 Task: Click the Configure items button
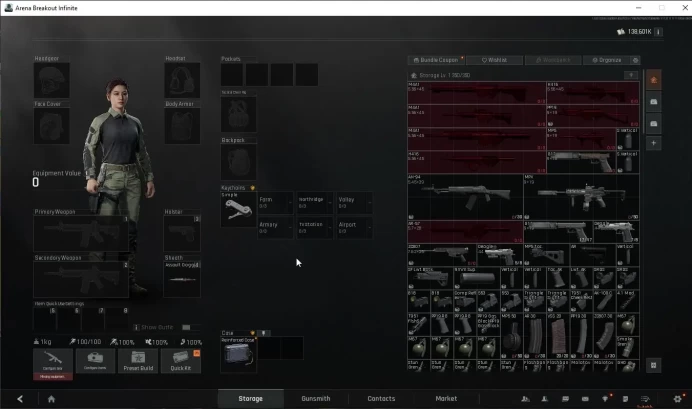point(95,360)
